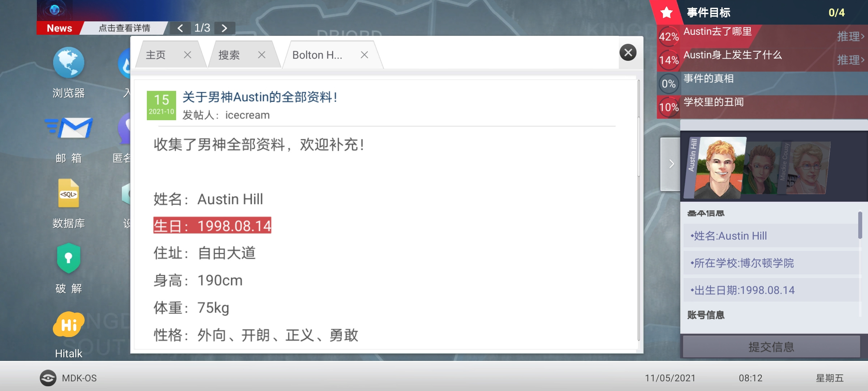Screen dimensions: 868x391
Task: Click 身高: 190cm line
Action: [198, 281]
